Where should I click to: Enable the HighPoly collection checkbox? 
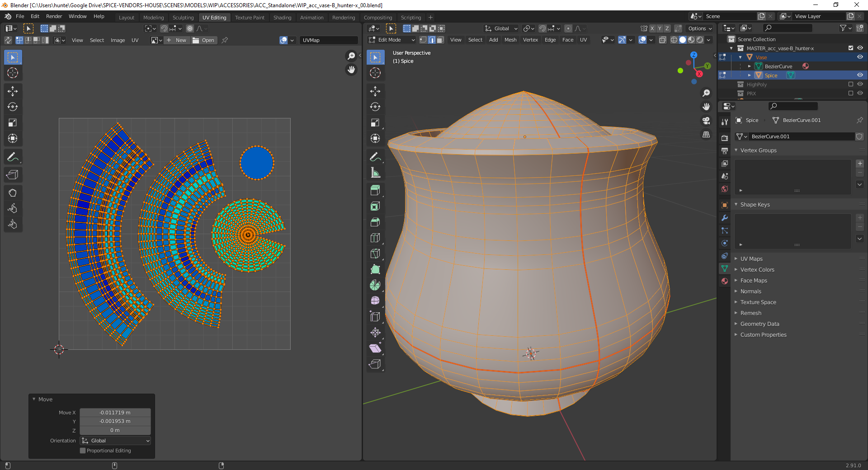850,85
